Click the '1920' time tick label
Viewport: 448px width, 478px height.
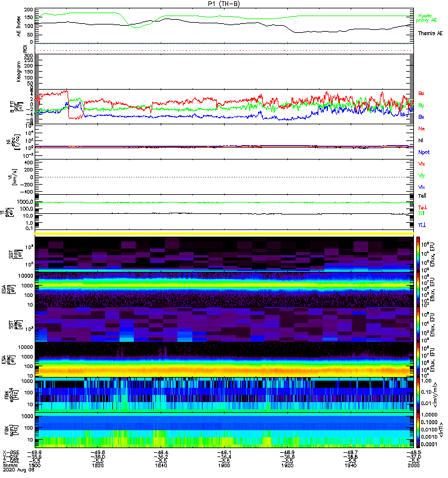click(x=287, y=465)
